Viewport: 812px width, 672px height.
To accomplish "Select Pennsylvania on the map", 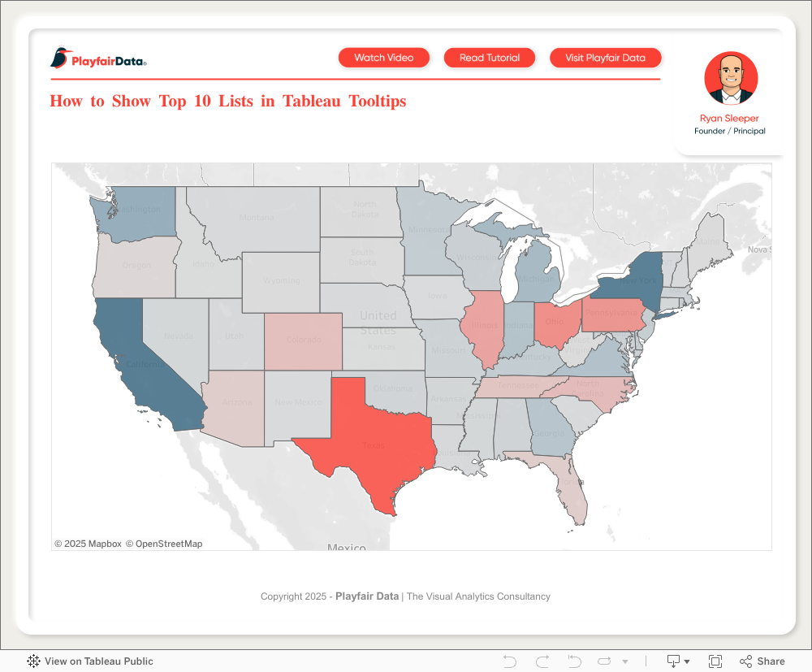I will pyautogui.click(x=612, y=316).
